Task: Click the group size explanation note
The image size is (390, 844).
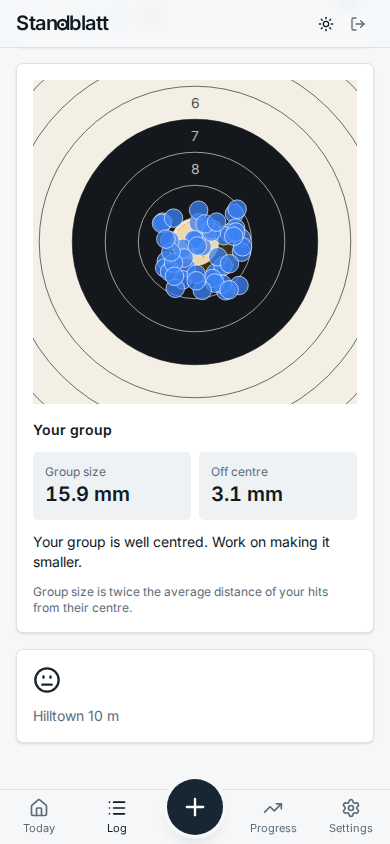Action: coord(181,600)
